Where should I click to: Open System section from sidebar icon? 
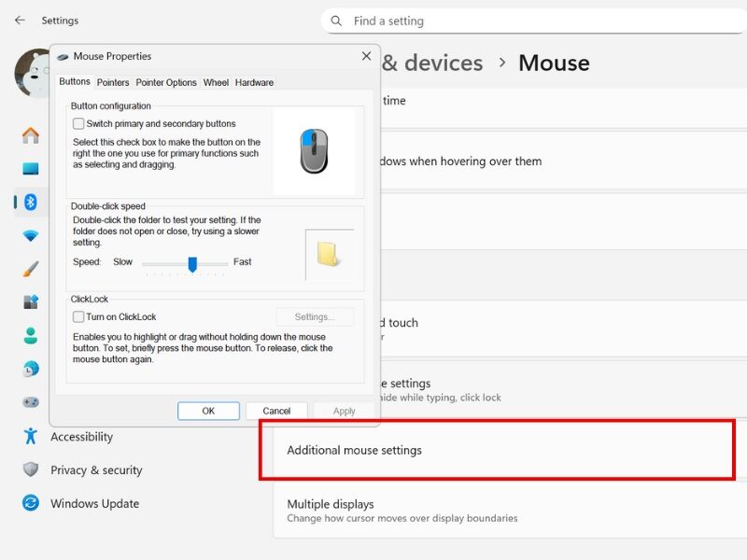tap(31, 169)
